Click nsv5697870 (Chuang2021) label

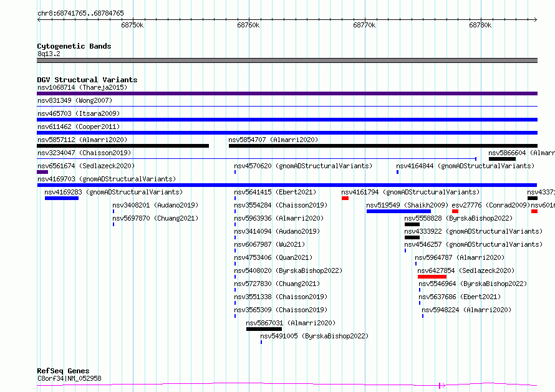pos(155,218)
